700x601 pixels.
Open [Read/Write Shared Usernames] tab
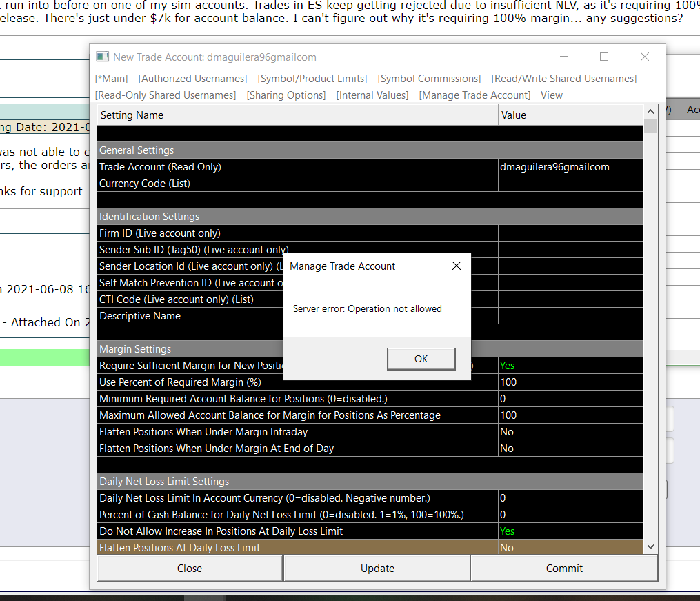(564, 79)
